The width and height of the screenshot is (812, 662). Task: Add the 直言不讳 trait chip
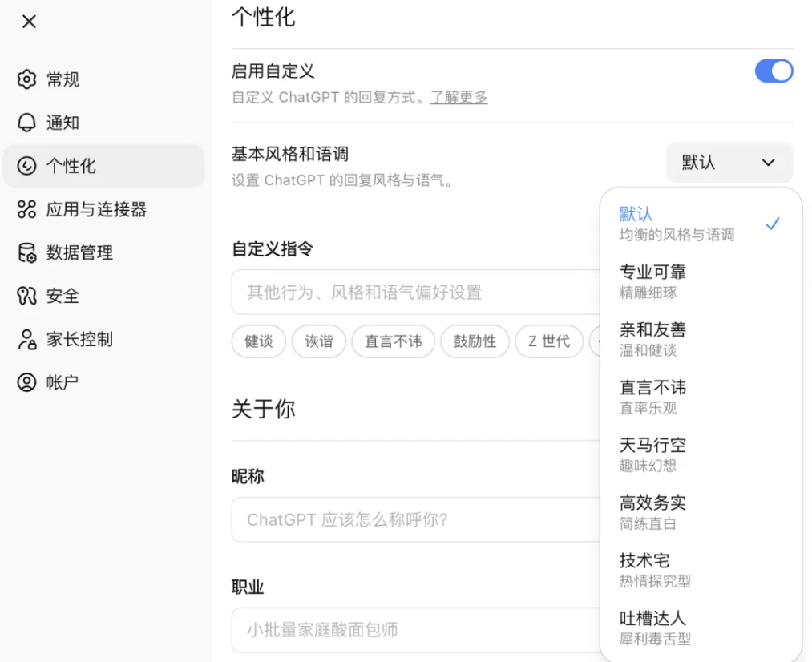tap(393, 341)
